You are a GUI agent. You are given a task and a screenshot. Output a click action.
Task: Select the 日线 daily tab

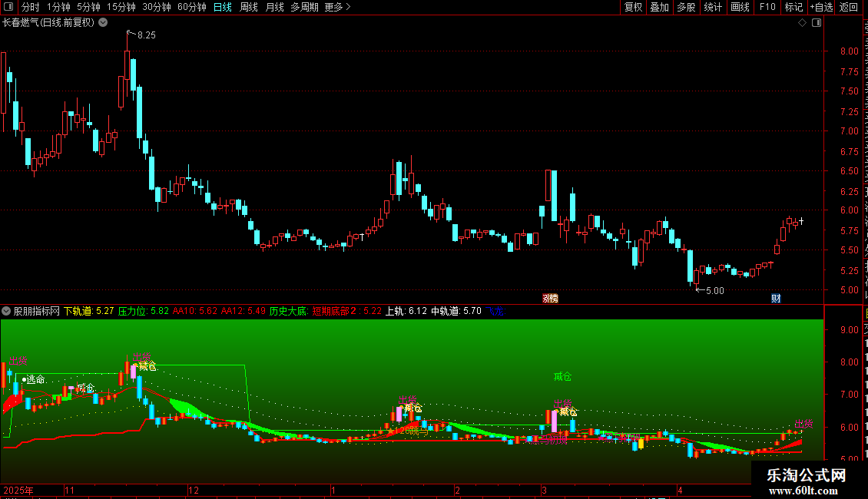coord(223,7)
